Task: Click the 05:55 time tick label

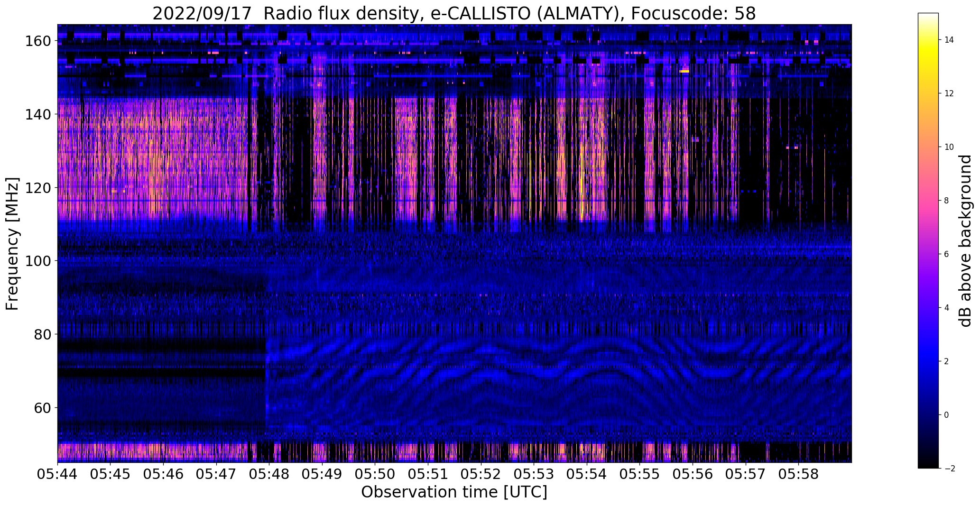Action: tap(639, 474)
